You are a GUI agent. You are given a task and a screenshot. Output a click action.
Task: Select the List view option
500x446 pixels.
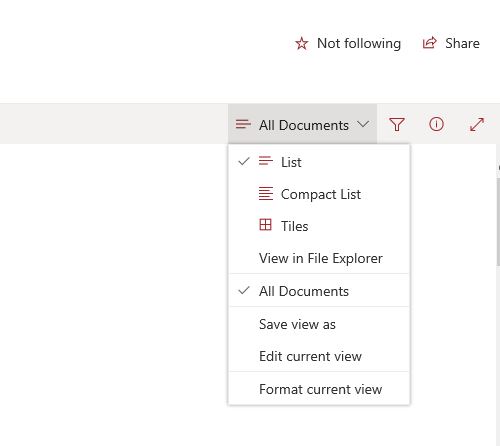click(319, 162)
